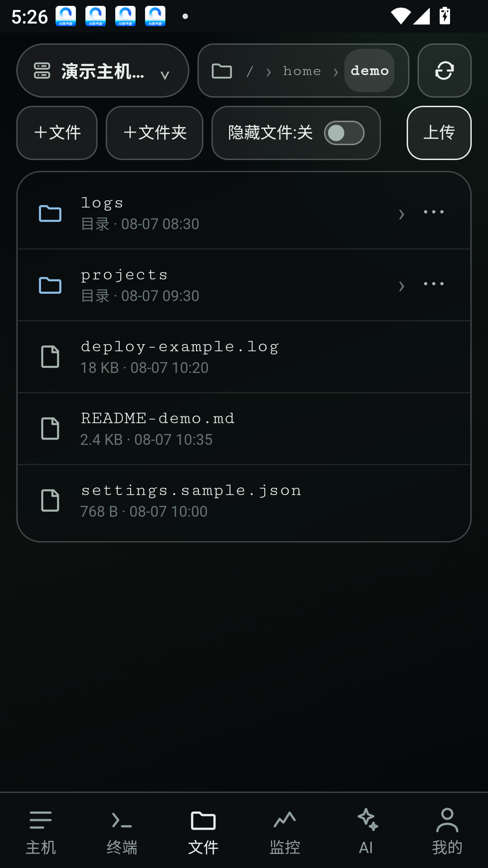Open the deploy-example.log file
The width and height of the screenshot is (488, 868).
pos(244,357)
